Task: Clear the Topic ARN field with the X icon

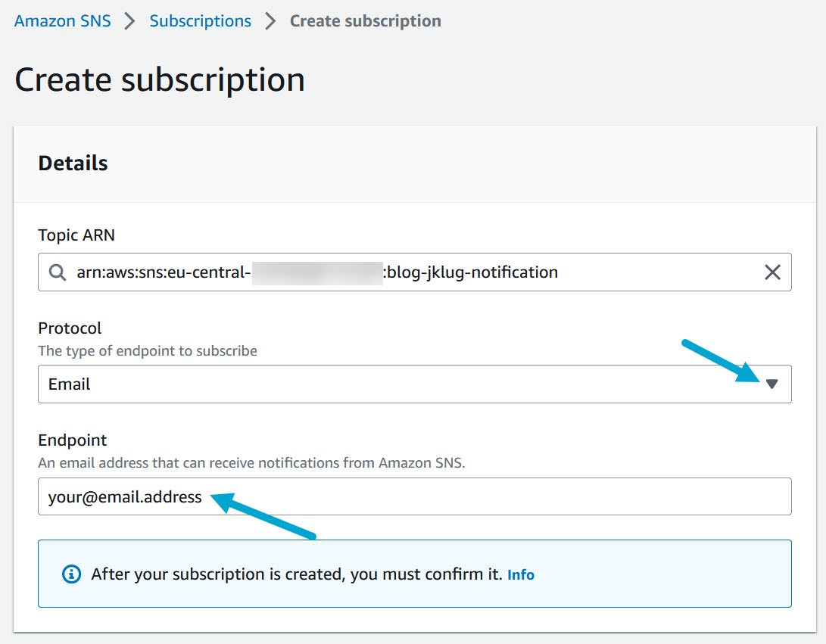Action: click(x=772, y=272)
